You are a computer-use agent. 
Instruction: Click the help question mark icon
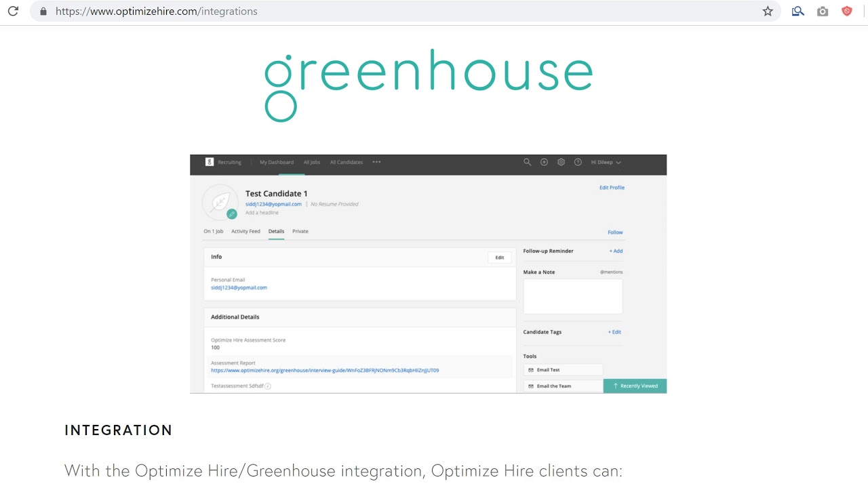pos(578,162)
